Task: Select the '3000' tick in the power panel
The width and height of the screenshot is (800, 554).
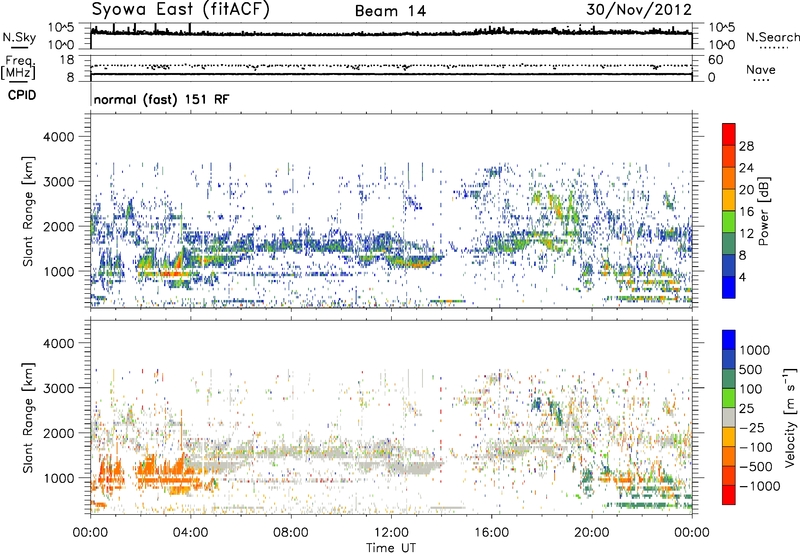Action: coord(58,182)
